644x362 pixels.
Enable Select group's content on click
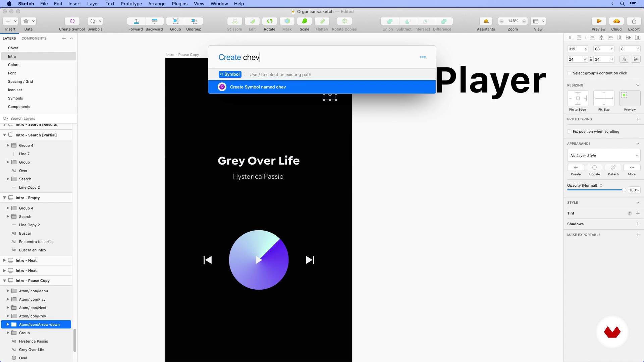(569, 73)
